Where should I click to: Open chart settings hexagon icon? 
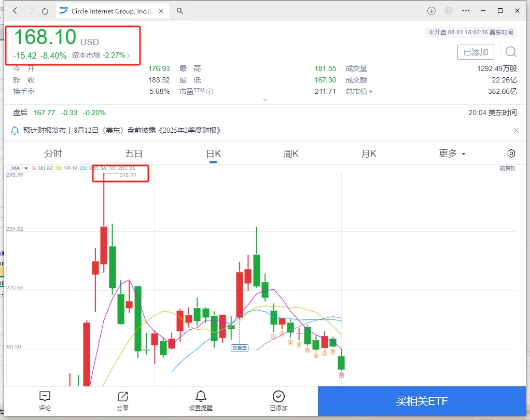click(x=511, y=154)
